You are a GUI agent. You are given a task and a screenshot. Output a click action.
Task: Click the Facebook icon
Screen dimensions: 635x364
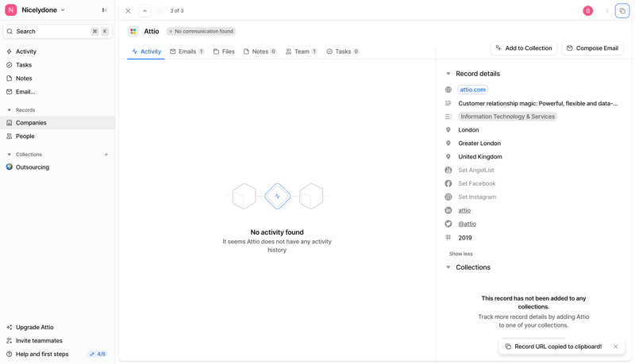[448, 184]
